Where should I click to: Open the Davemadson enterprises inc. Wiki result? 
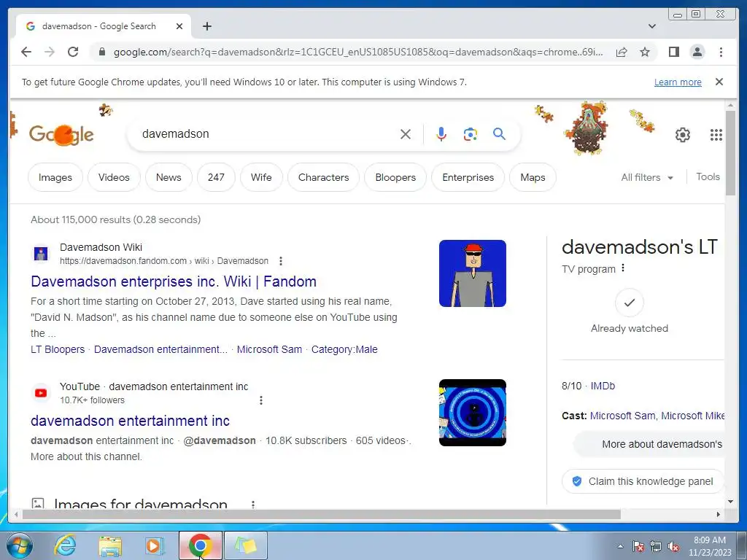(174, 281)
